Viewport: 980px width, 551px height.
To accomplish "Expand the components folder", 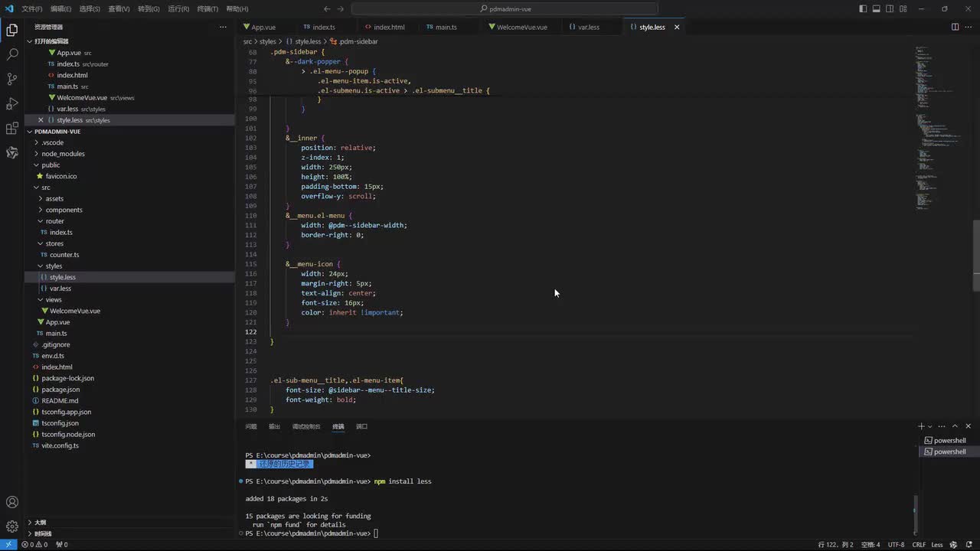I will (64, 210).
